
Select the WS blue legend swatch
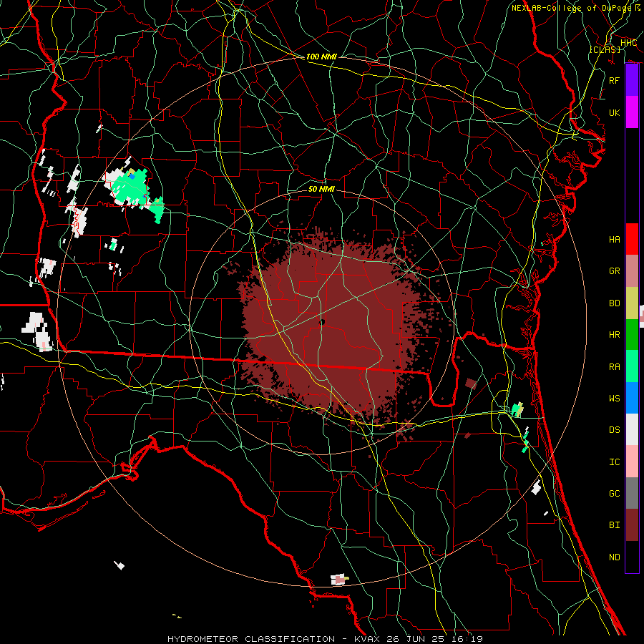pyautogui.click(x=632, y=398)
